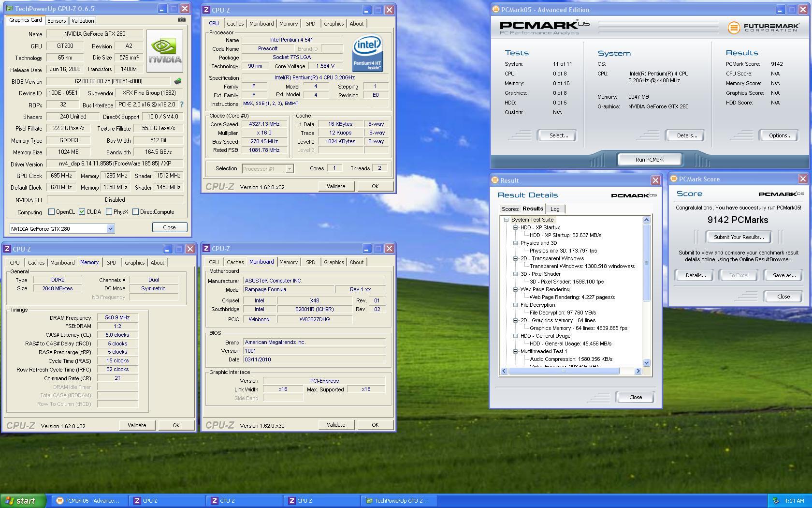
Task: Collapse the File Decryption node
Action: point(515,305)
